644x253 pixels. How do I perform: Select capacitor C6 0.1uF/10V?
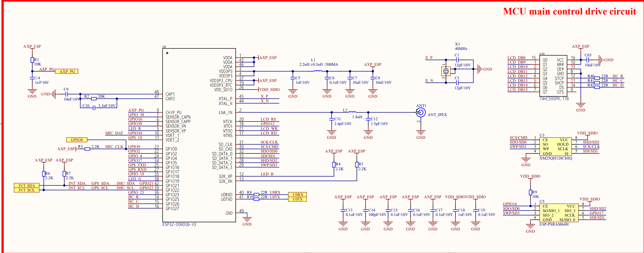(x=327, y=78)
